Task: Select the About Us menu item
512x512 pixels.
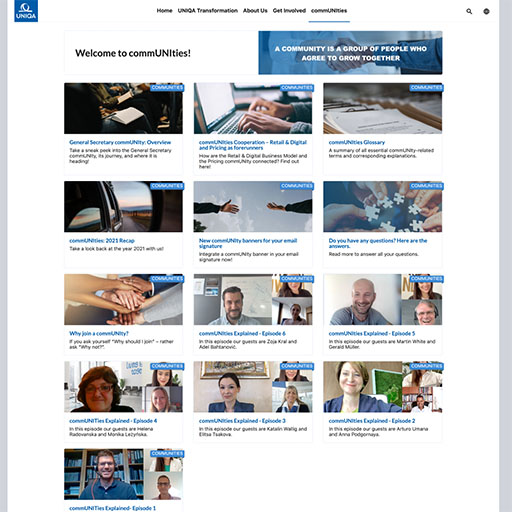Action: (x=255, y=11)
